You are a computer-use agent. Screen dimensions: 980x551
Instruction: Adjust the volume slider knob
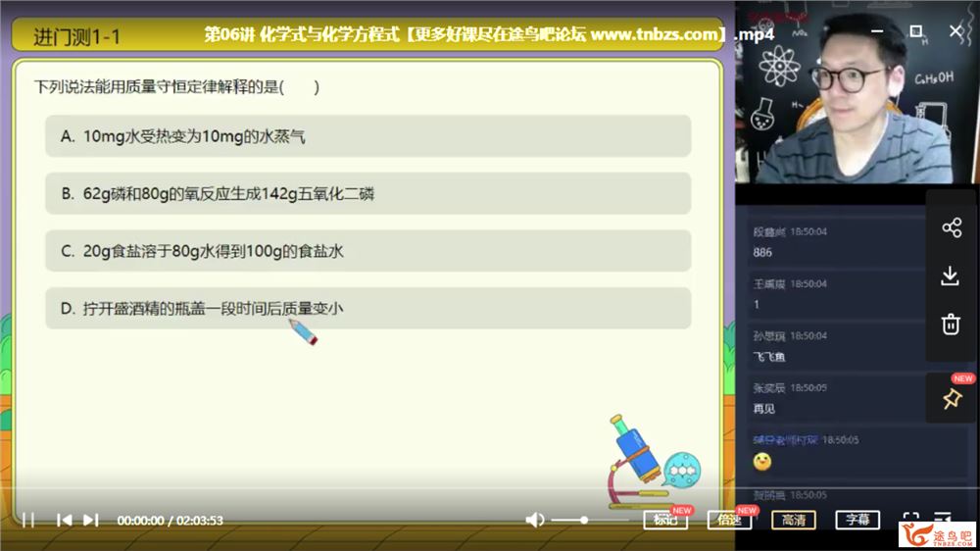click(584, 520)
